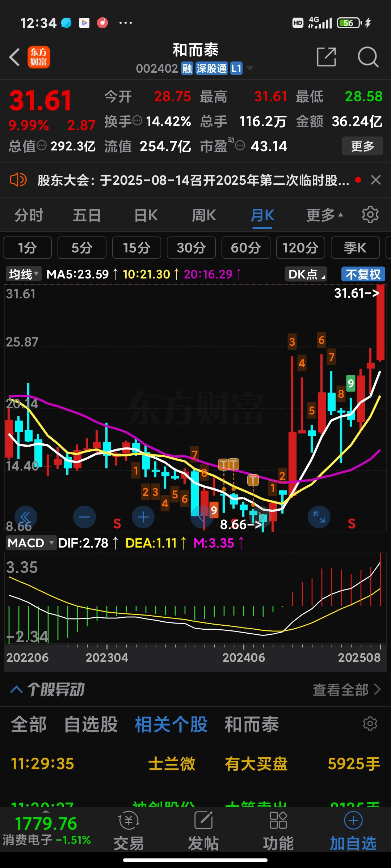This screenshot has height=868, width=391.
Task: Switch to 周K tab
Action: (204, 215)
